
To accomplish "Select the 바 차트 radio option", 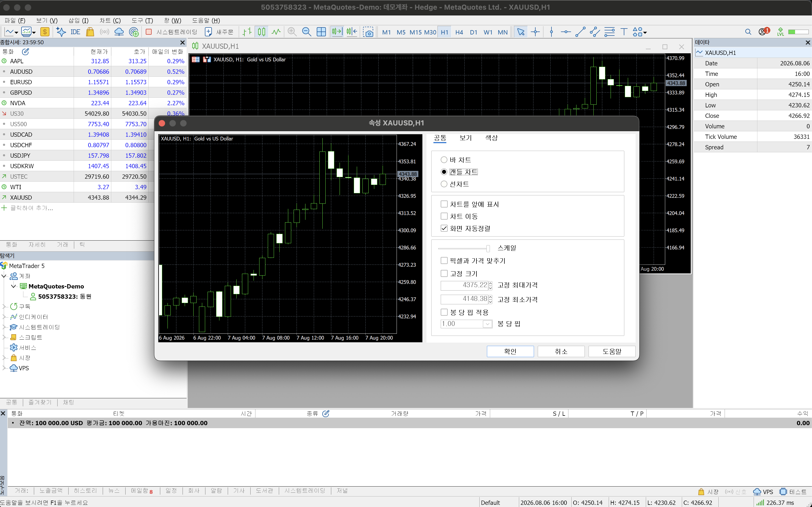I will (444, 160).
